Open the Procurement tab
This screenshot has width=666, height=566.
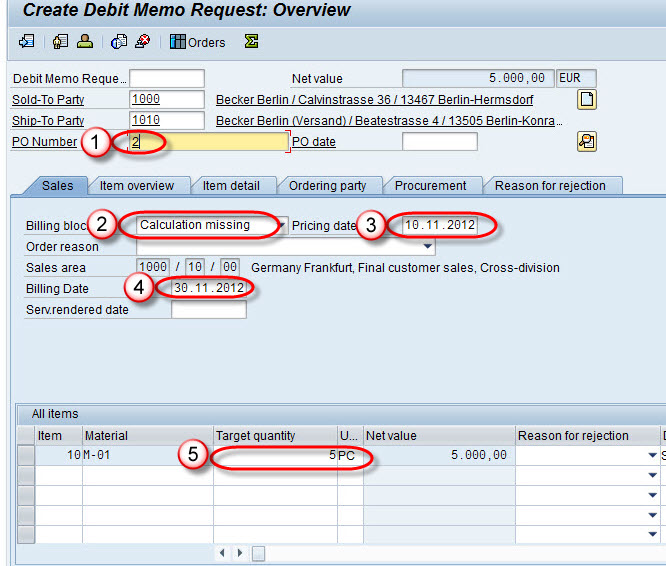coord(430,185)
